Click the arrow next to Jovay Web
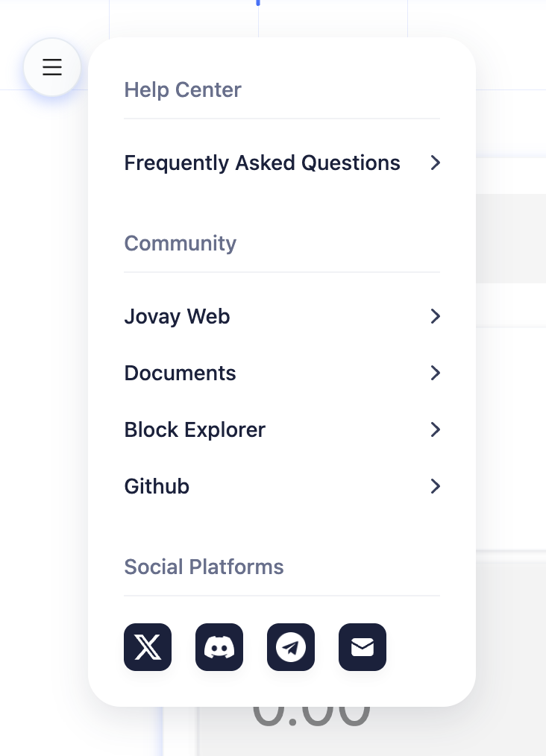 point(436,316)
